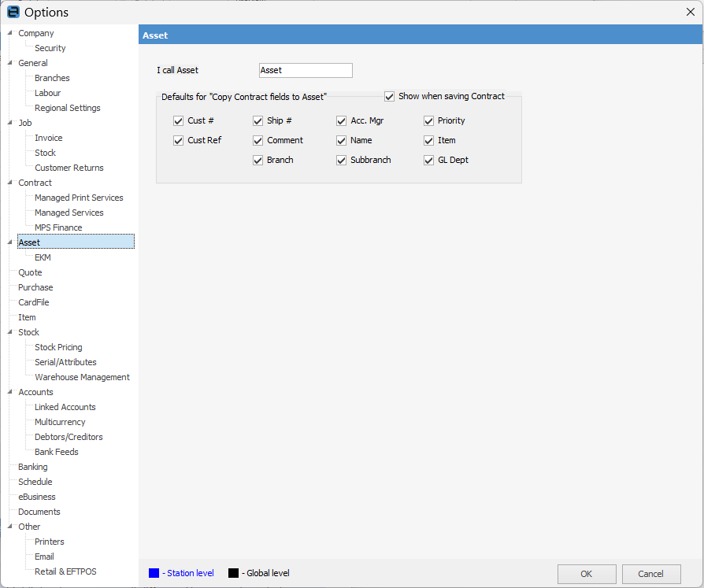
Task: Click the Options window app icon
Action: [13, 12]
